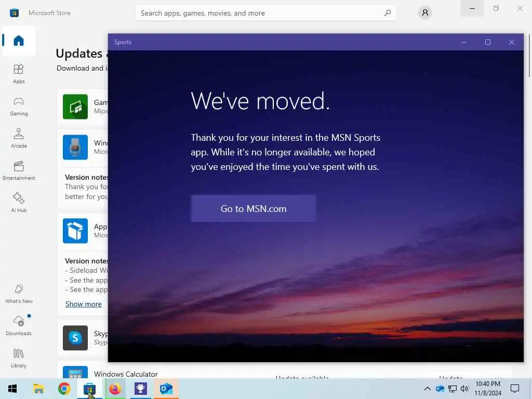Click the Sports window title text
This screenshot has height=399, width=532.
point(123,42)
